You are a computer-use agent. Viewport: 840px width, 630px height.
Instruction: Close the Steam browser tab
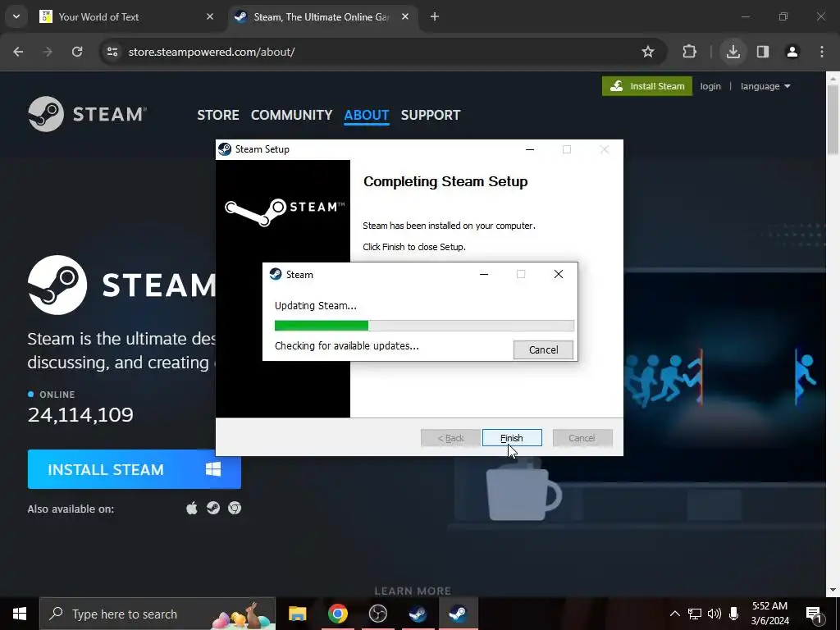pyautogui.click(x=405, y=16)
